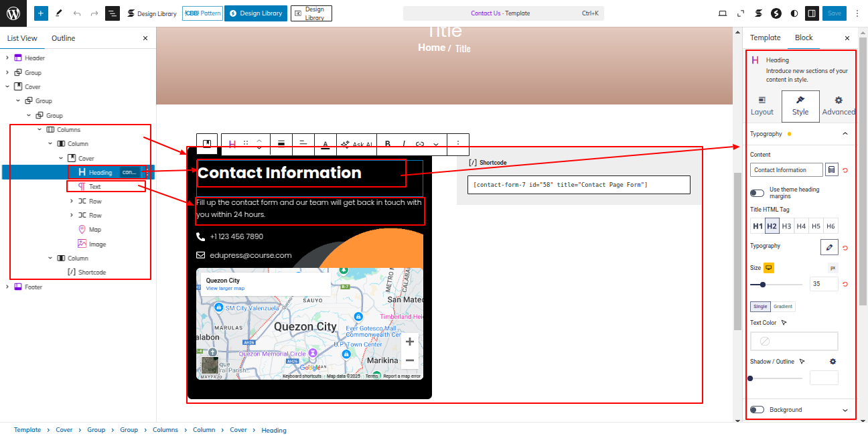Open shadow/outline settings gear icon
This screenshot has height=438, width=868.
(x=833, y=362)
